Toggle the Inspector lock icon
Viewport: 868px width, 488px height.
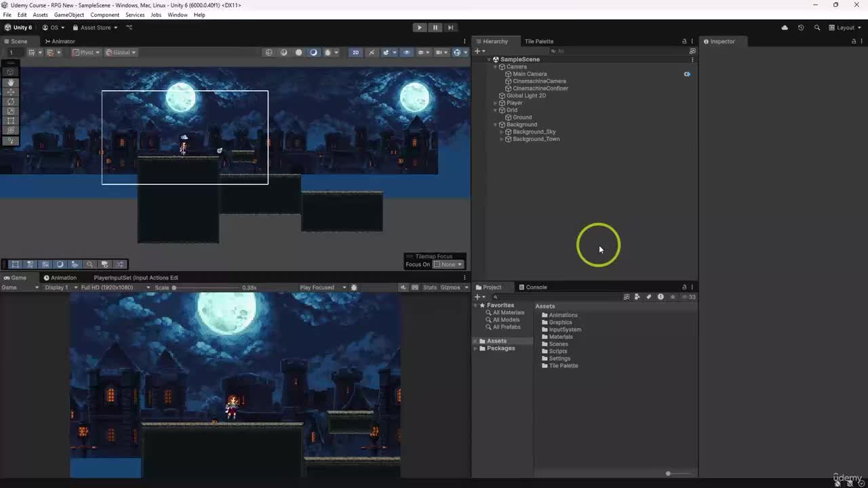[x=854, y=41]
